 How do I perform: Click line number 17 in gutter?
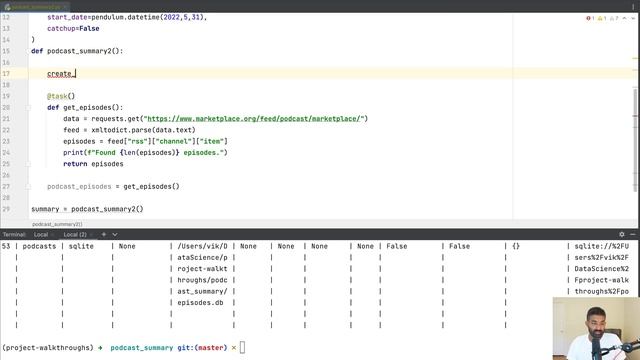tap(6, 74)
